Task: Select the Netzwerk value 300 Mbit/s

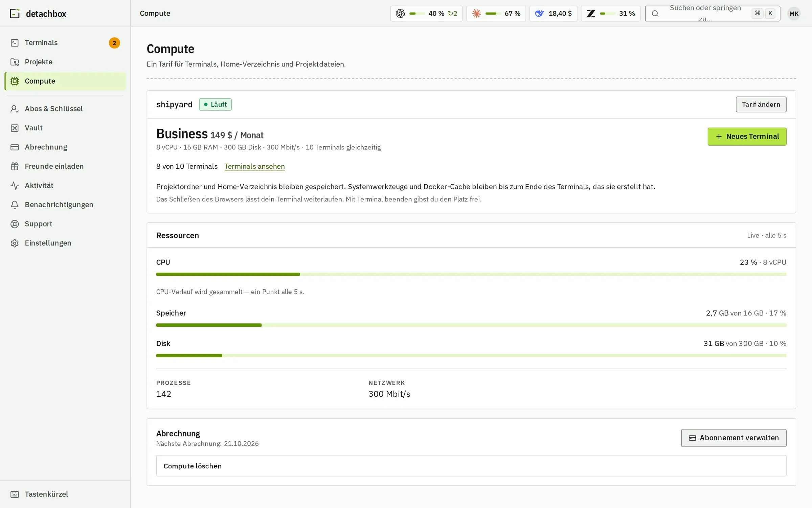Action: 389,394
